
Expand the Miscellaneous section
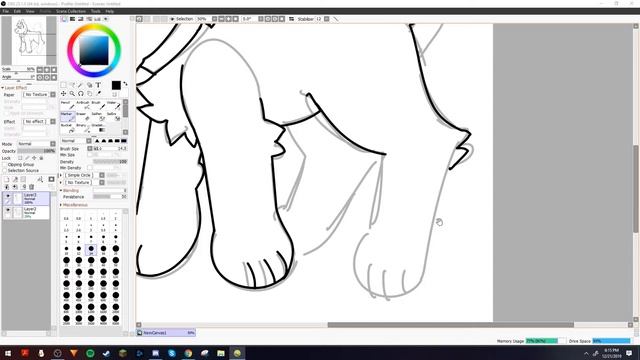coord(74,205)
